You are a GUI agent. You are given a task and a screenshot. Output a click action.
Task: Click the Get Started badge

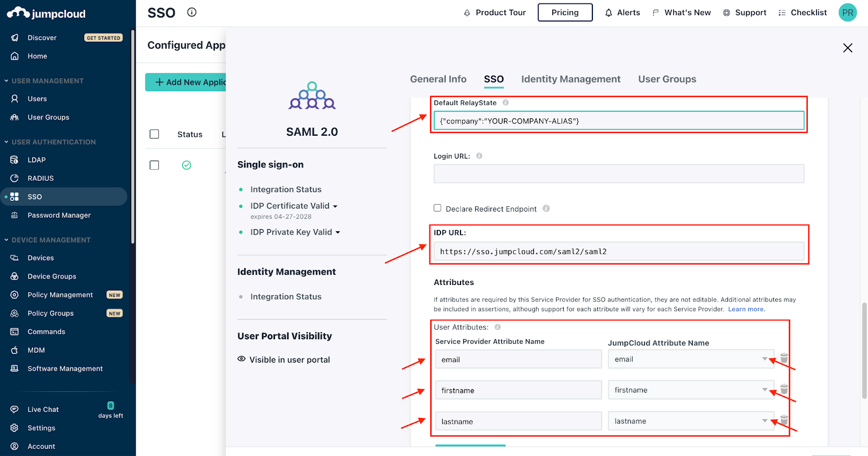tap(104, 38)
